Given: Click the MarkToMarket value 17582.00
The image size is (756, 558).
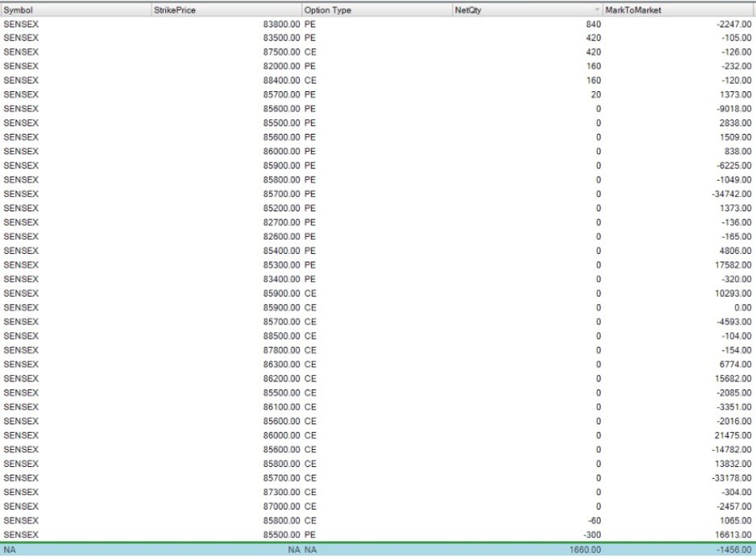Looking at the screenshot, I should pos(733,265).
